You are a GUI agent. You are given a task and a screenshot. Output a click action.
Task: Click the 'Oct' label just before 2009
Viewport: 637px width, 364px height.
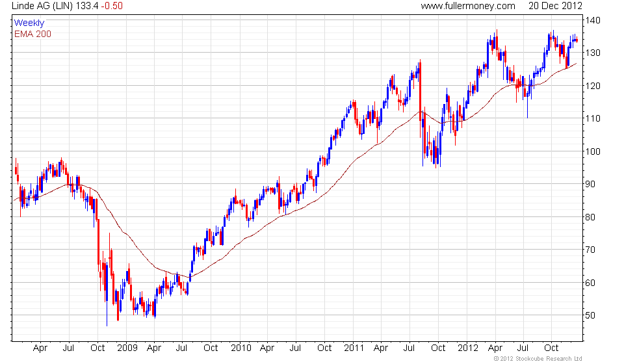click(97, 348)
